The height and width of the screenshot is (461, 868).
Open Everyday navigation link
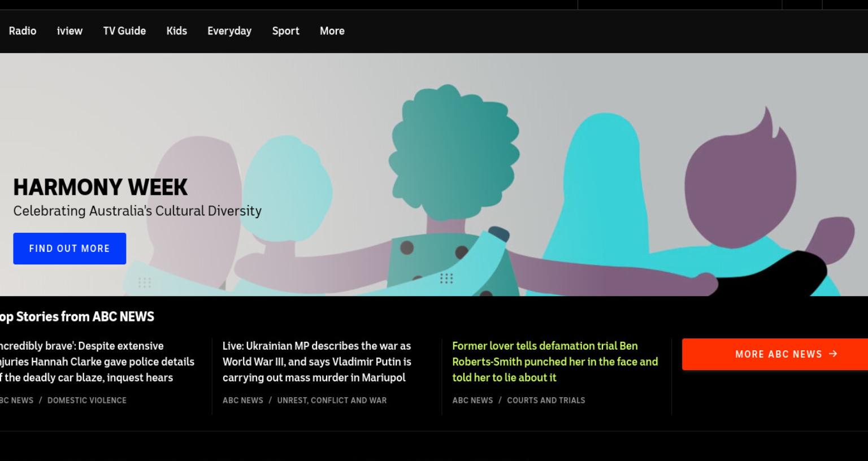pyautogui.click(x=229, y=31)
